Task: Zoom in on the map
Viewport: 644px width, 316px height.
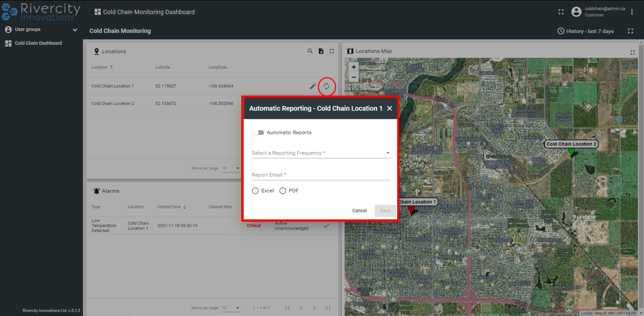Action: click(354, 67)
